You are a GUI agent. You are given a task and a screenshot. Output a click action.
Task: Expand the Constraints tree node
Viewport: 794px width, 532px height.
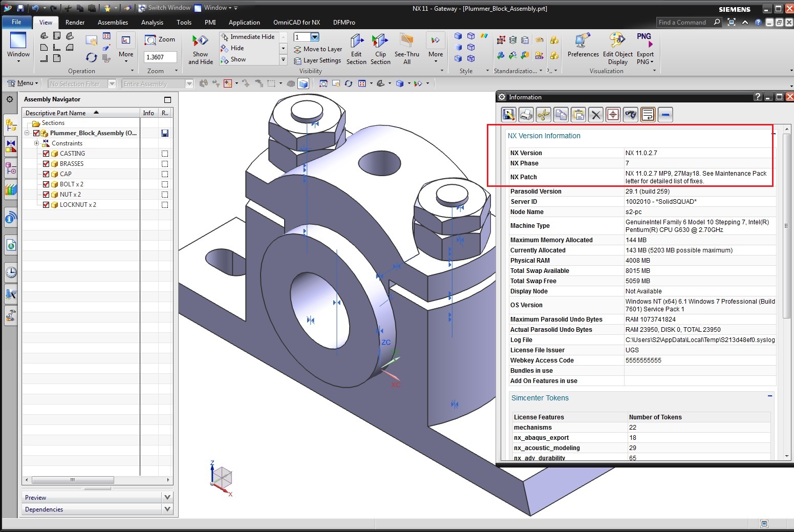(x=36, y=143)
